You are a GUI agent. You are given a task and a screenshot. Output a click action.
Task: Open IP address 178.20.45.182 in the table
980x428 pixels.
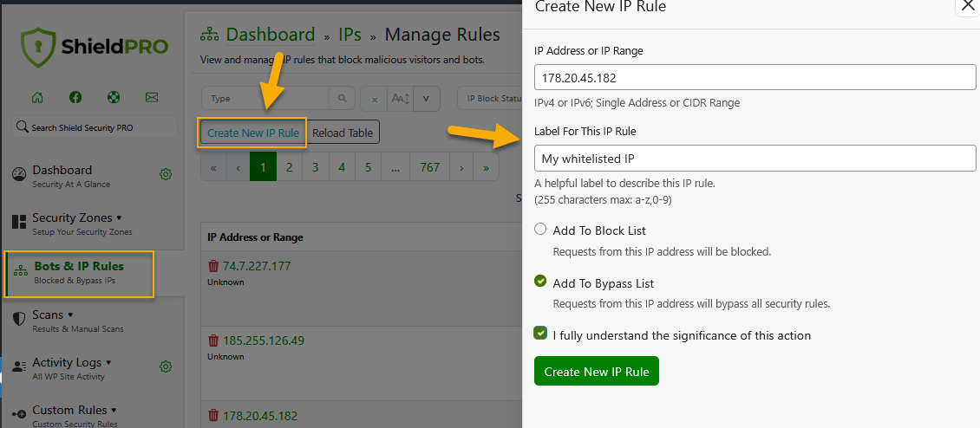pyautogui.click(x=260, y=416)
